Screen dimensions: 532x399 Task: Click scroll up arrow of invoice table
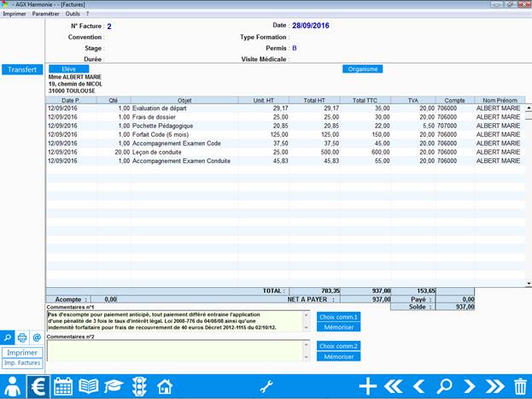[x=529, y=108]
